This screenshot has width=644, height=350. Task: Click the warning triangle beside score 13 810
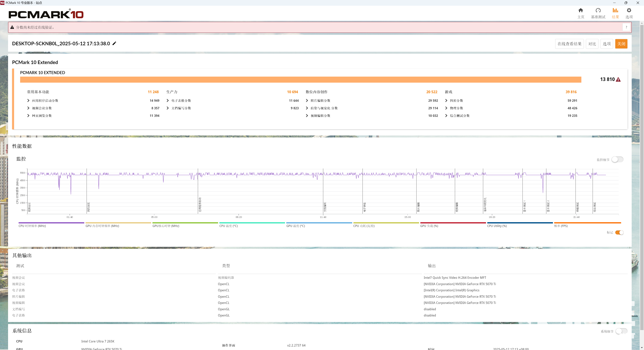point(618,79)
